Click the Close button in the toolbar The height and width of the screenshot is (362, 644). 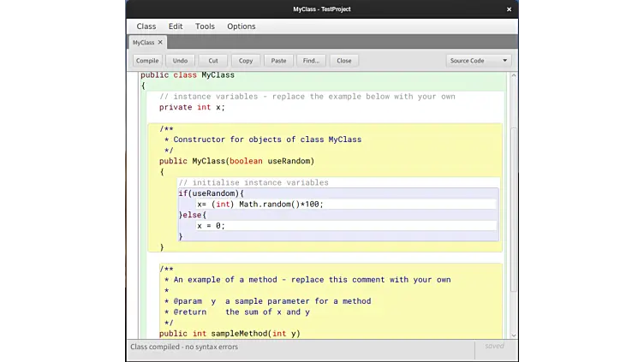[x=344, y=61]
